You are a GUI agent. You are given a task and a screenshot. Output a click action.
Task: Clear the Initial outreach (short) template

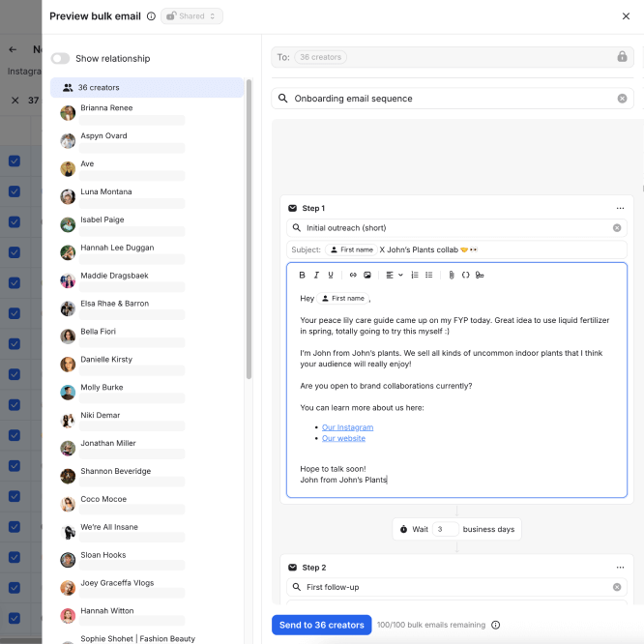coord(617,228)
